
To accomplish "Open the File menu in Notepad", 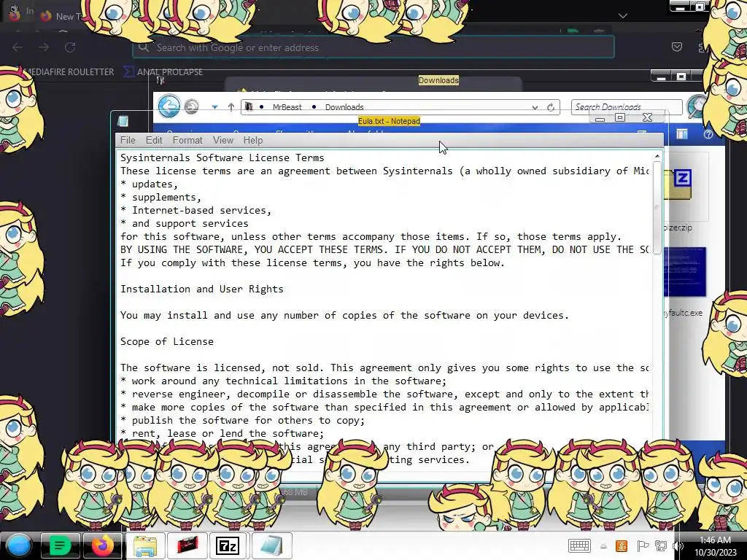I will click(128, 141).
